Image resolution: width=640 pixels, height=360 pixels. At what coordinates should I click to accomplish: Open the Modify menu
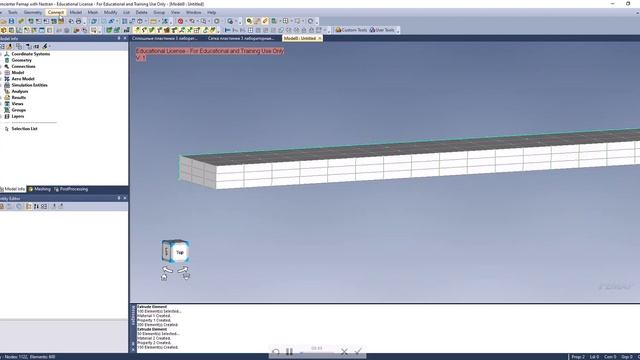(111, 13)
